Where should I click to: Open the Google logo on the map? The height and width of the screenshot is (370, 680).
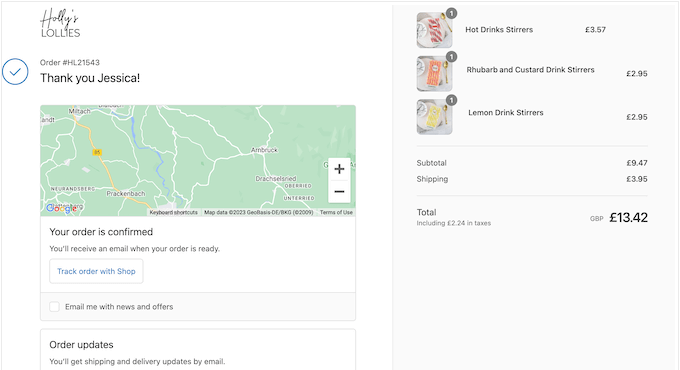pyautogui.click(x=62, y=208)
